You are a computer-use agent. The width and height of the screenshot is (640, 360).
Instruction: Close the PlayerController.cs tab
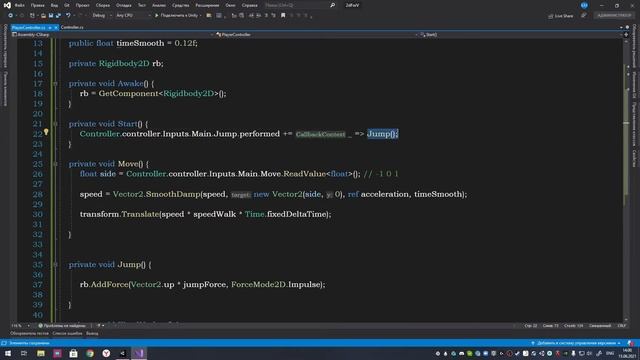[56, 27]
